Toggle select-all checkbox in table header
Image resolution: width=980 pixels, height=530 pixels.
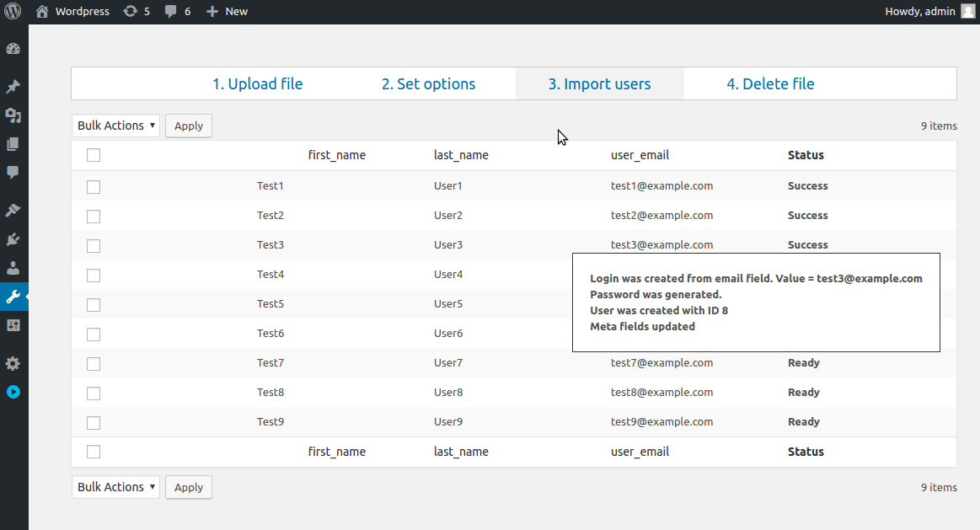click(x=94, y=155)
